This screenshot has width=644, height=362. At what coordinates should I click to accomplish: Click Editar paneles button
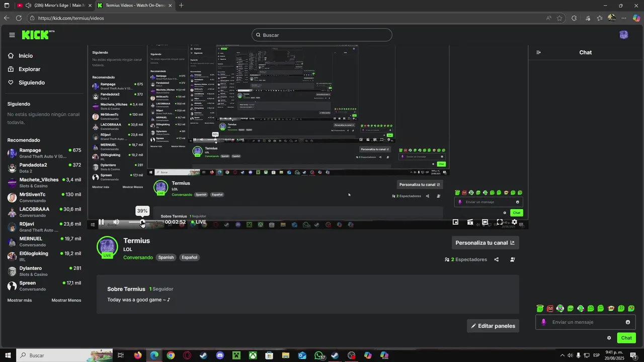(493, 326)
